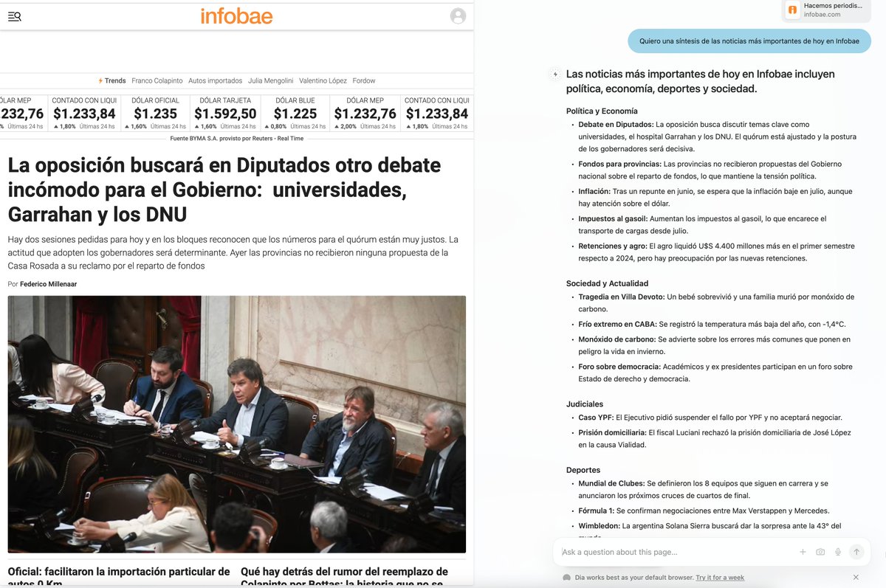
Task: Click the plus icon in the chat box
Action: click(803, 552)
